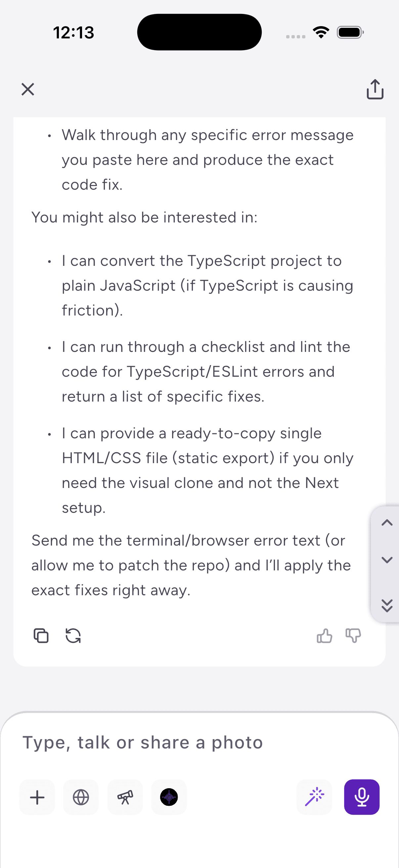Image resolution: width=399 pixels, height=868 pixels.
Task: Open the web browsing globe tool
Action: 81,797
